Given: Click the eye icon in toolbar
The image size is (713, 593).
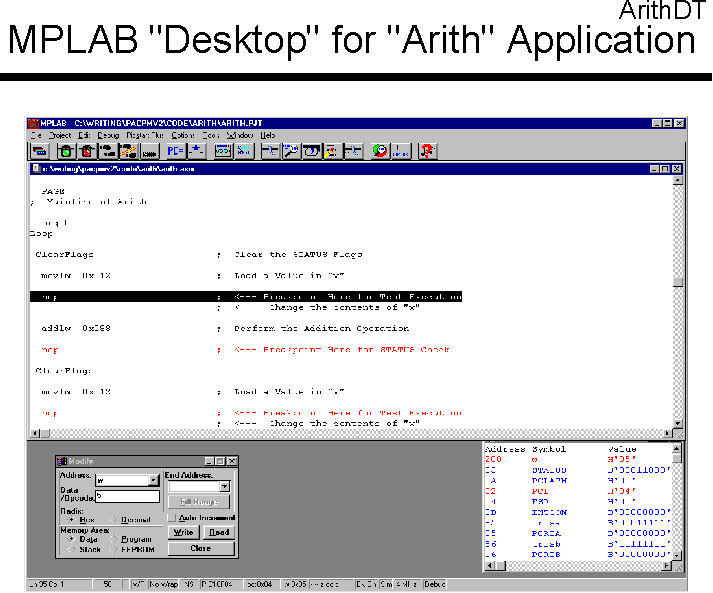Looking at the screenshot, I should pyautogui.click(x=312, y=151).
